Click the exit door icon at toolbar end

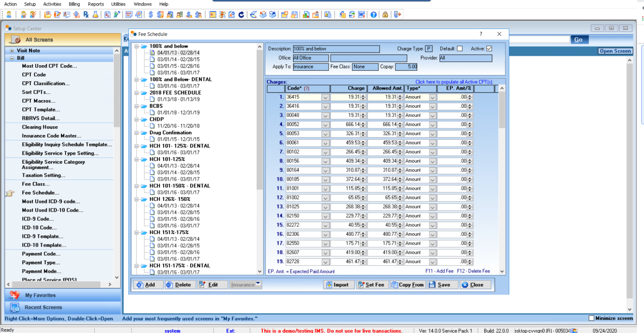397,14
